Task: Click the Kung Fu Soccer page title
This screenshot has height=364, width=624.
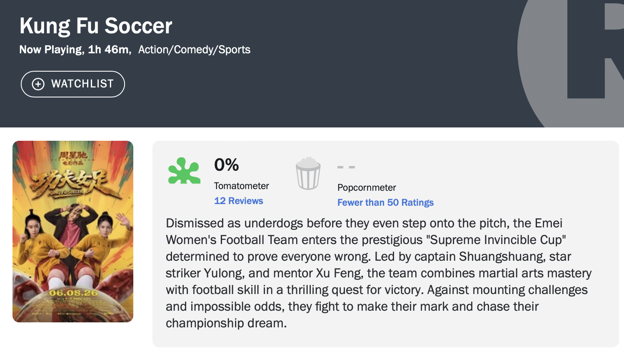Action: tap(96, 26)
